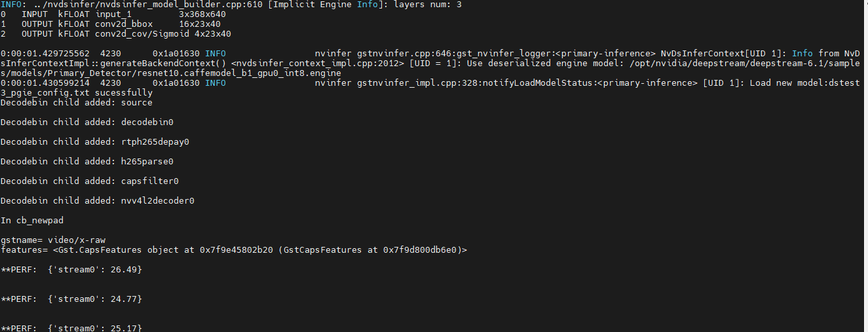Click the PERF stream0 26.49 reading
The height and width of the screenshot is (332, 868).
(71, 269)
